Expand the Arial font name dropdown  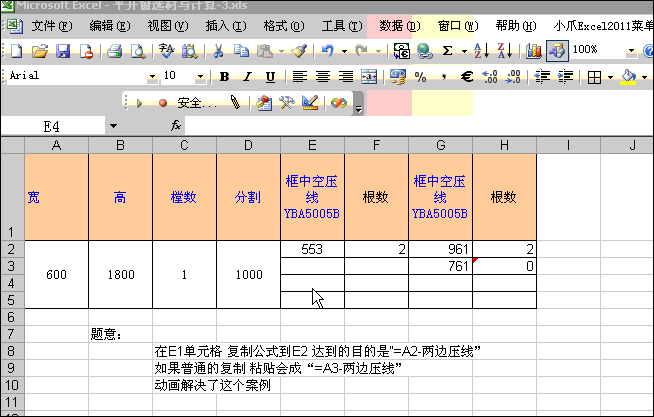coord(152,76)
